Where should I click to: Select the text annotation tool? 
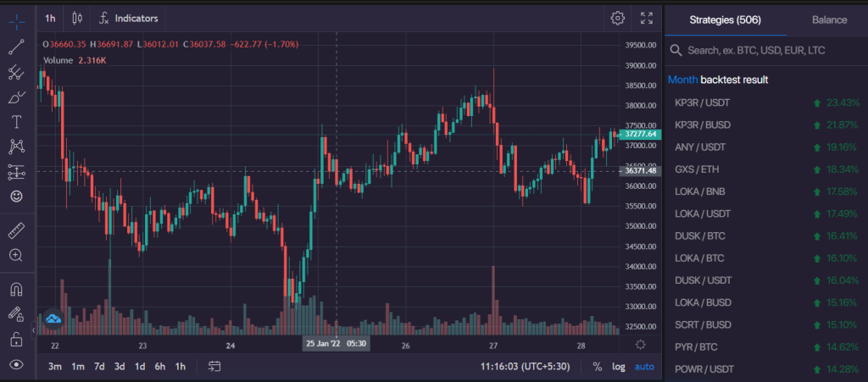click(x=17, y=122)
